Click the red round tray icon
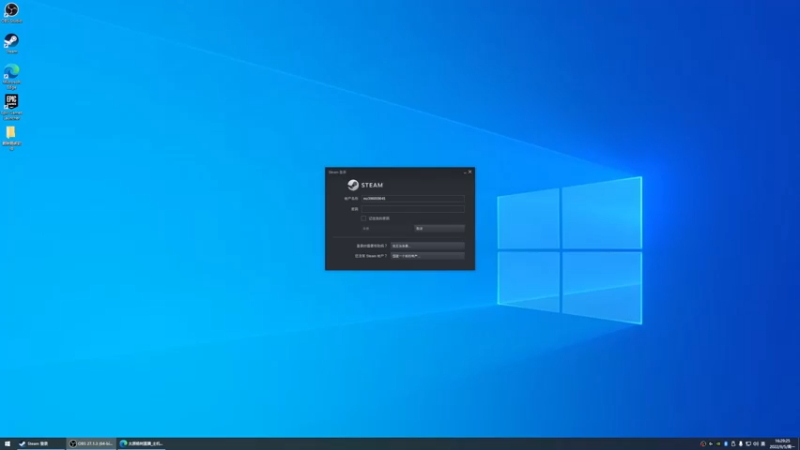This screenshot has height=450, width=800. point(703,444)
